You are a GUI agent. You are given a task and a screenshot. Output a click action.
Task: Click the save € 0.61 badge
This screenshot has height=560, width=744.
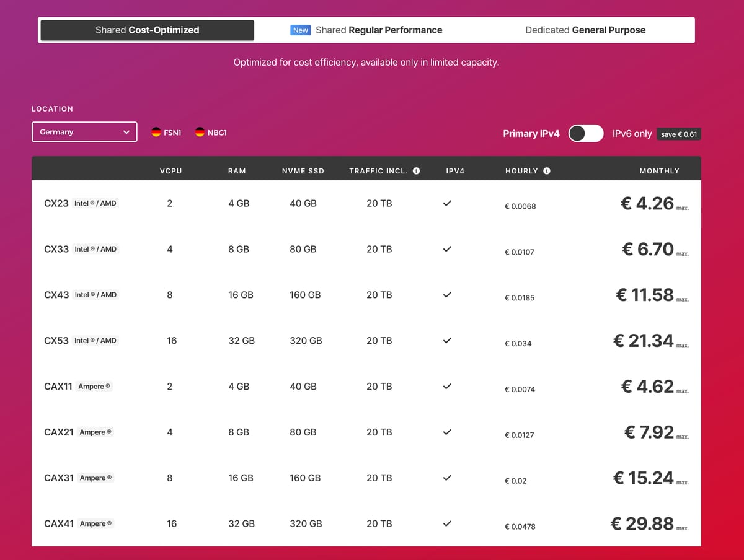(x=679, y=134)
